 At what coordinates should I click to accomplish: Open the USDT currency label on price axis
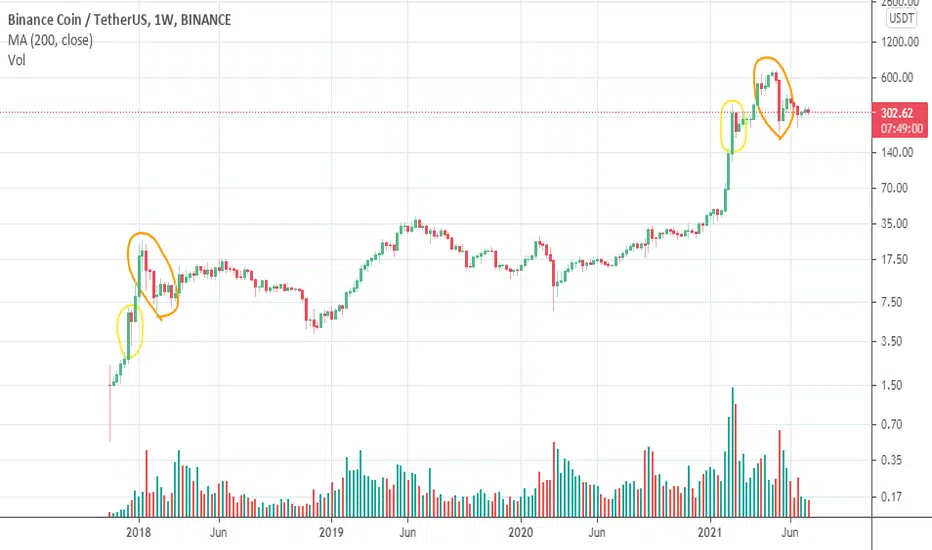901,18
